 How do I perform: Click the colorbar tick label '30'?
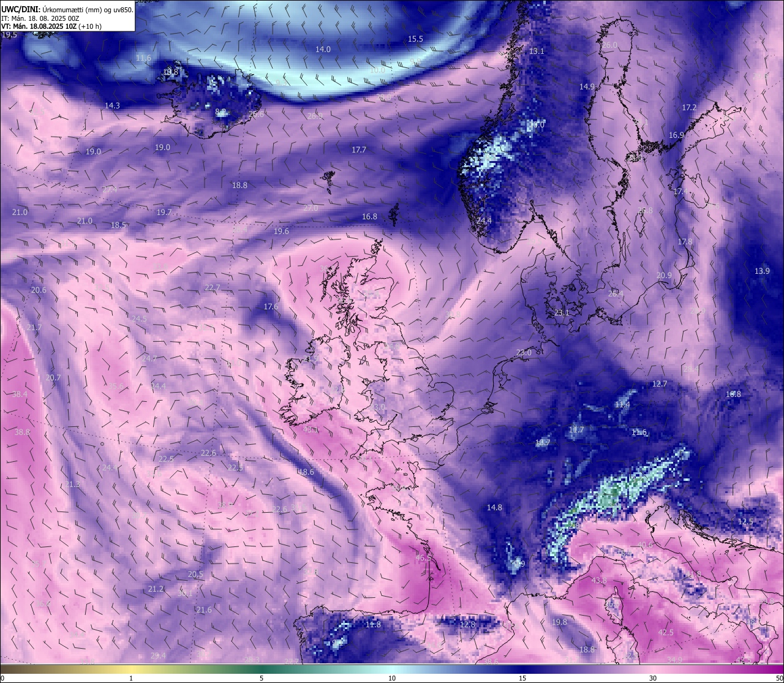(x=653, y=678)
